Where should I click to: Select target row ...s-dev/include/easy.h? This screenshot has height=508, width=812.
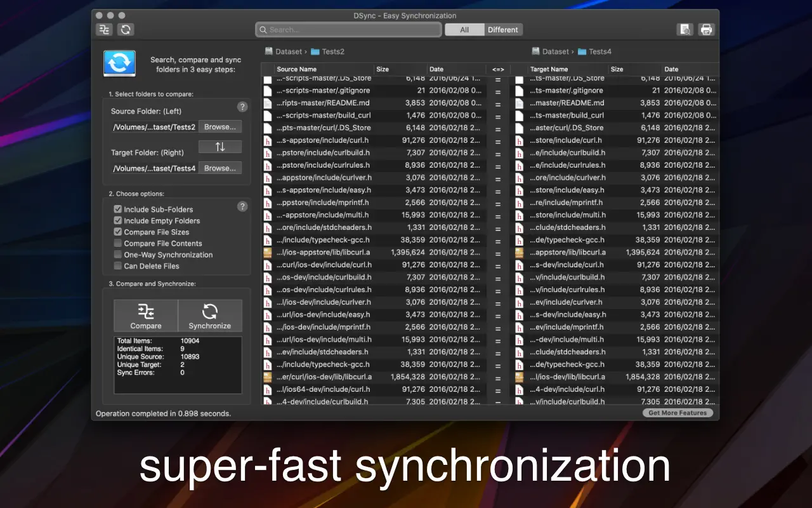point(615,314)
